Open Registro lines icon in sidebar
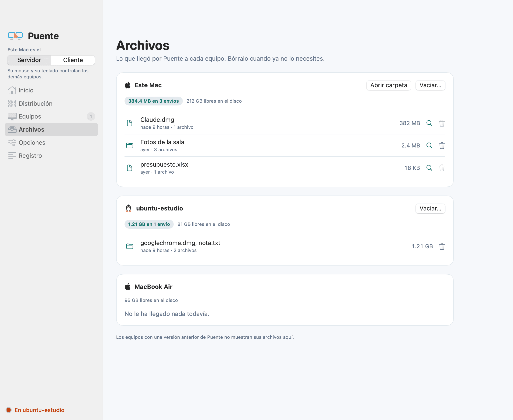This screenshot has height=420, width=513. coord(12,156)
